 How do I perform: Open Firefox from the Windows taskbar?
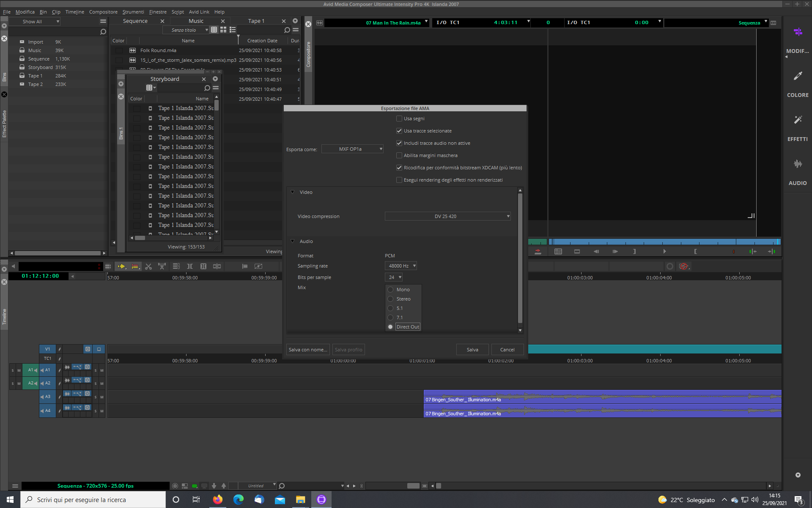(x=218, y=500)
